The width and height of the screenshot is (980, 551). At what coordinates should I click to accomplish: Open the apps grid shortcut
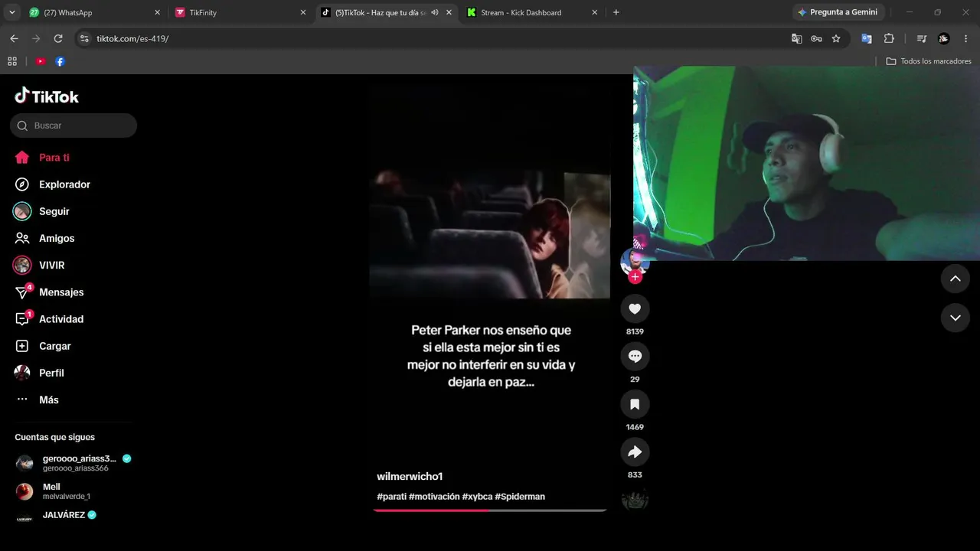[x=12, y=61]
